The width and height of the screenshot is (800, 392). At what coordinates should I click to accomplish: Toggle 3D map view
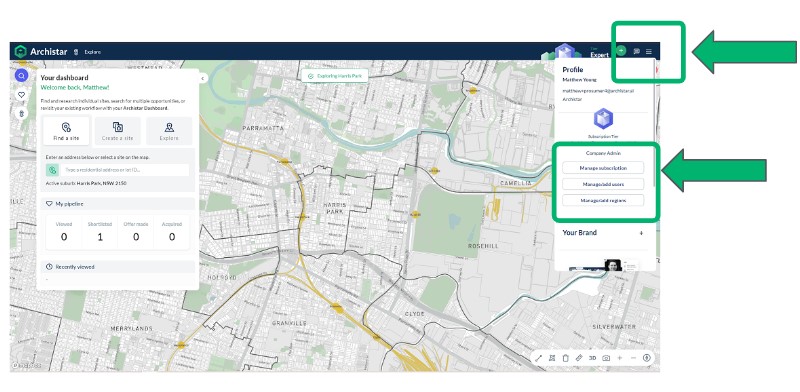592,358
